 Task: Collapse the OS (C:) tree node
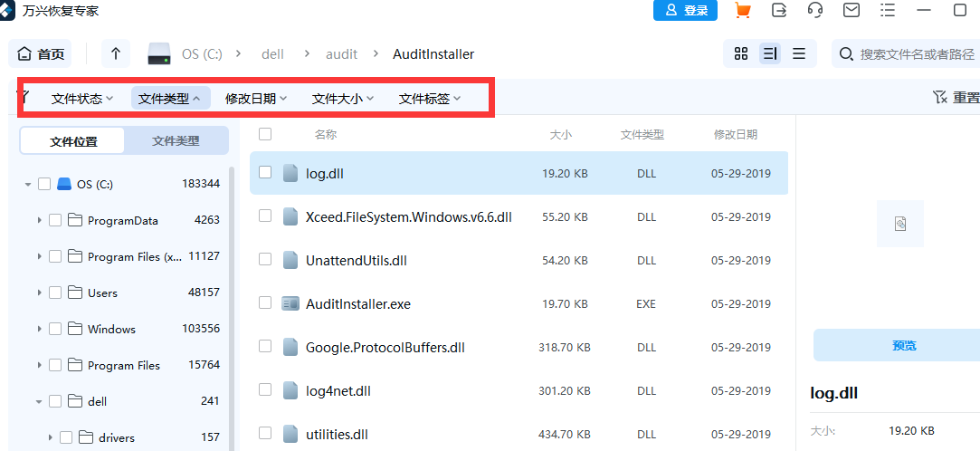[27, 185]
